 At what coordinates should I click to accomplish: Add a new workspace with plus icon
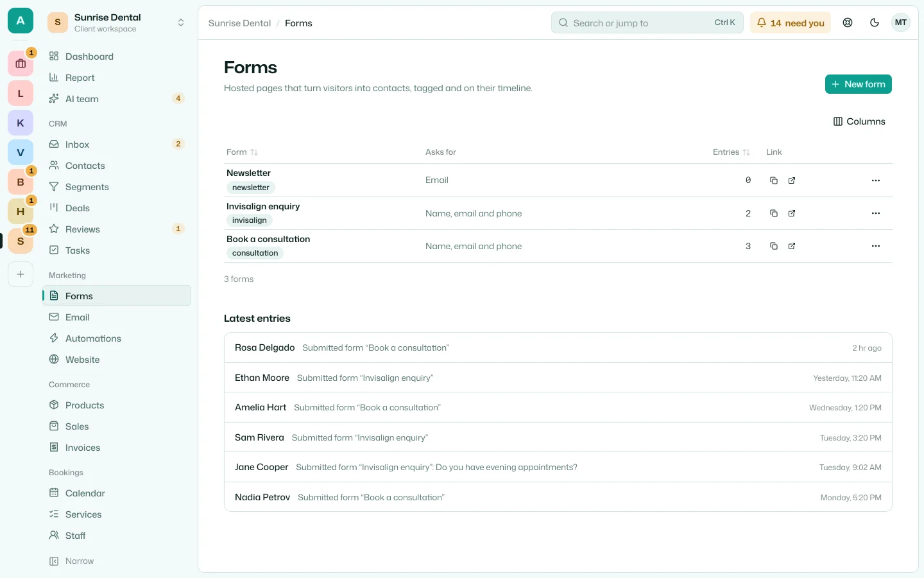(x=21, y=274)
